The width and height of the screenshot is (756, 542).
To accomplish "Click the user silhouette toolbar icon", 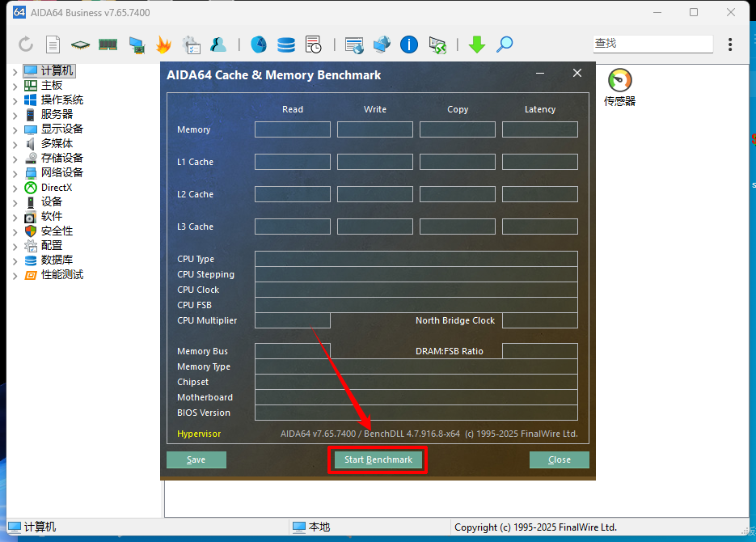I will point(218,44).
